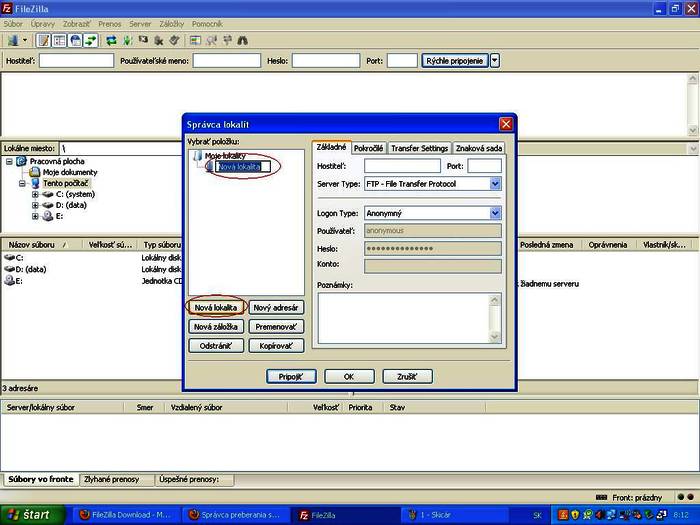Viewport: 700px width, 525px height.
Task: Click the Používateľské meno field
Action: pos(227,61)
